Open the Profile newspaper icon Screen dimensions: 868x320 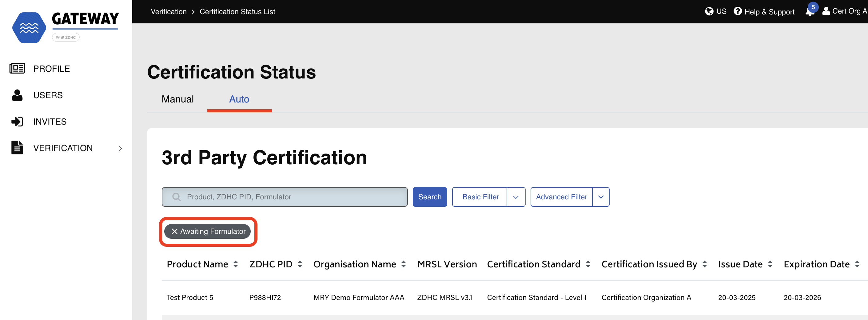coord(17,68)
